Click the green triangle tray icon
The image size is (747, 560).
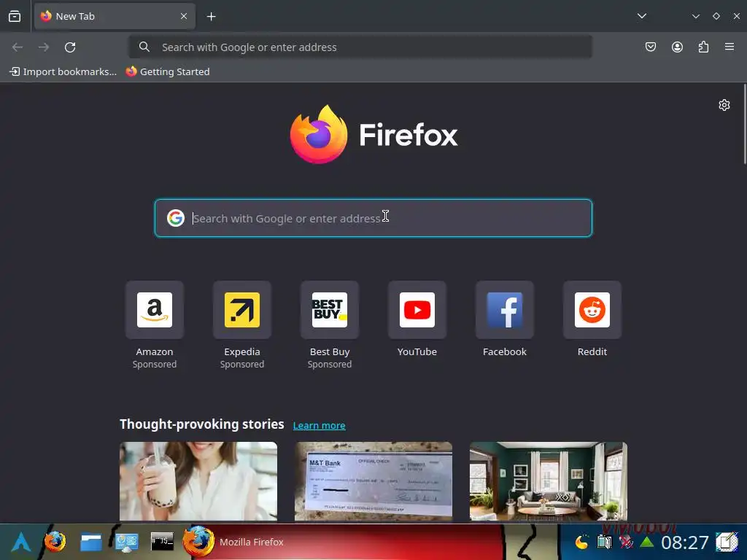pyautogui.click(x=646, y=542)
